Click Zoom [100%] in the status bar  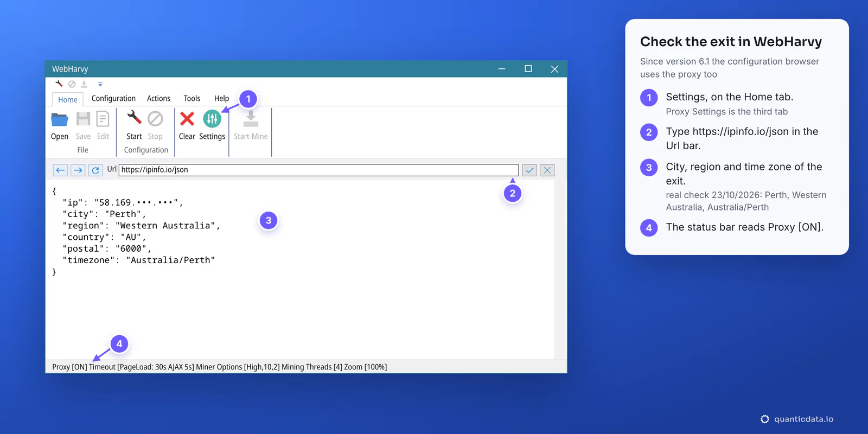(x=366, y=367)
